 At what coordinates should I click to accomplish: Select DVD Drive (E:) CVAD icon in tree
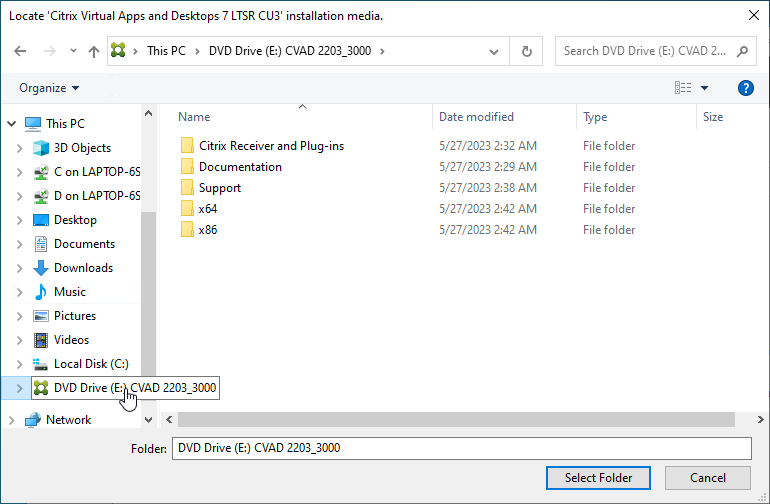[x=41, y=388]
